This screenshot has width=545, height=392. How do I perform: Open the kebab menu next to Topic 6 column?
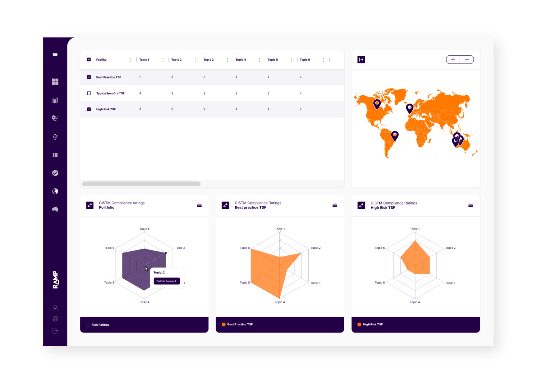point(323,60)
